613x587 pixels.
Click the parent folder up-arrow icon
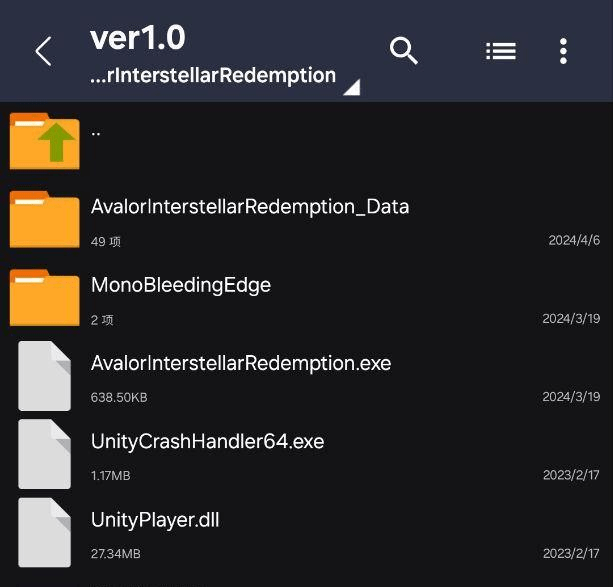[x=45, y=141]
